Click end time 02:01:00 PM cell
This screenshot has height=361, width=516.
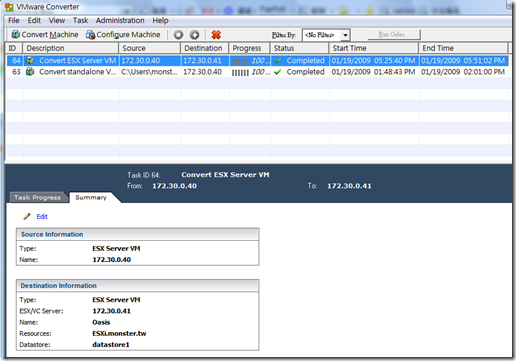(x=463, y=72)
